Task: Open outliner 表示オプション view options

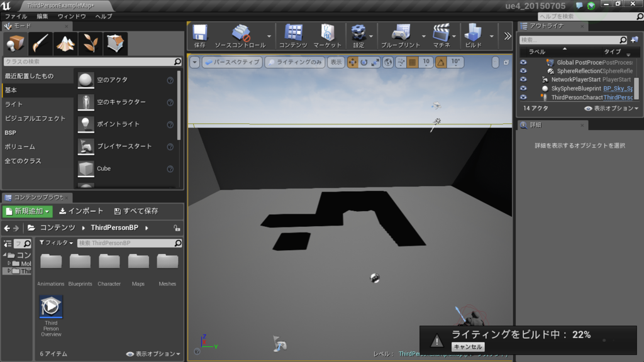Action: point(611,108)
